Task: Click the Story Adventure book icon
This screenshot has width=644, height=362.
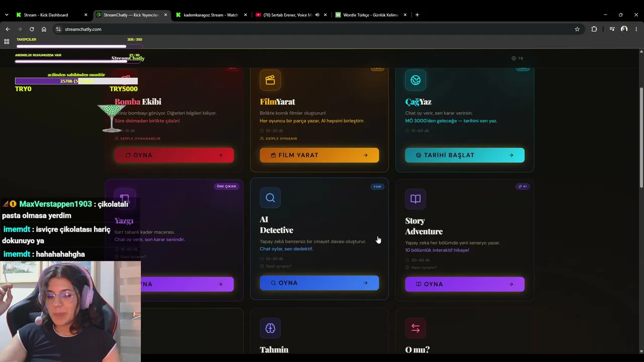Action: pyautogui.click(x=416, y=199)
